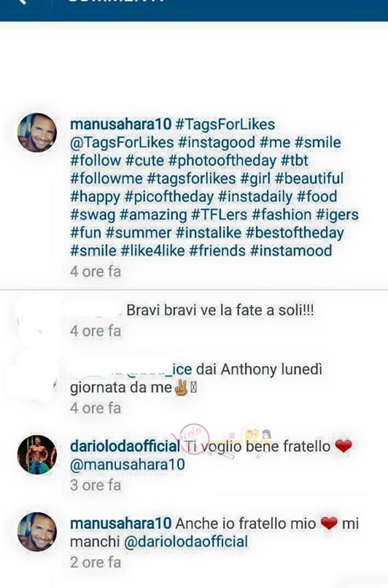Open the #instagood hashtag
Screen dimensions: 388x588
(x=217, y=142)
